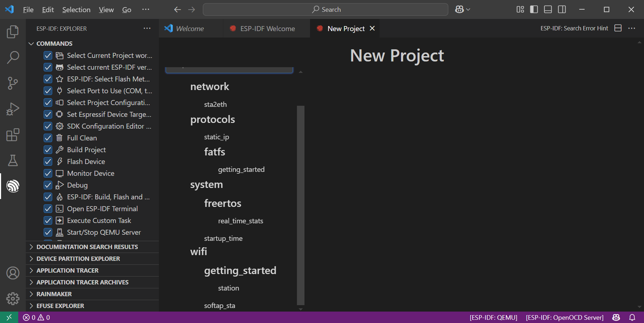Expand Documentation Search Results section
This screenshot has height=323, width=644.
(x=92, y=247)
